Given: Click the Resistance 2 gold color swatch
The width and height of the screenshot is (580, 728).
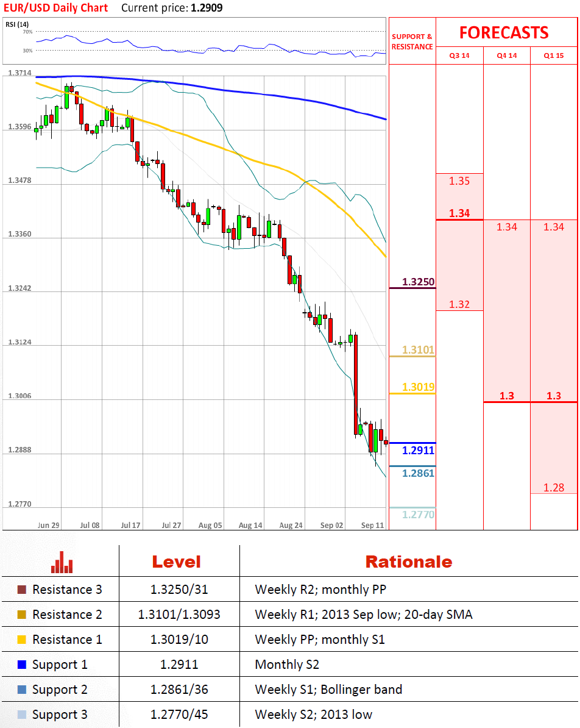Looking at the screenshot, I should [x=22, y=614].
